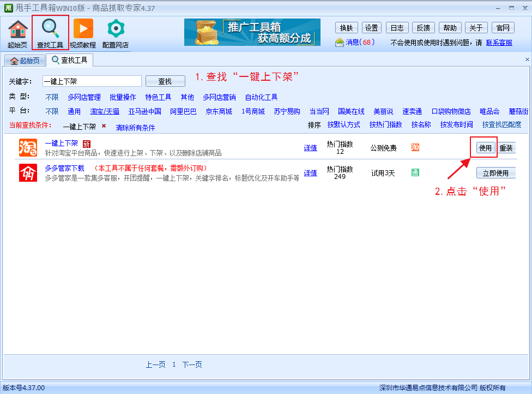Click 重装 to reinstall 一键上下架
The width and height of the screenshot is (532, 394).
(506, 148)
